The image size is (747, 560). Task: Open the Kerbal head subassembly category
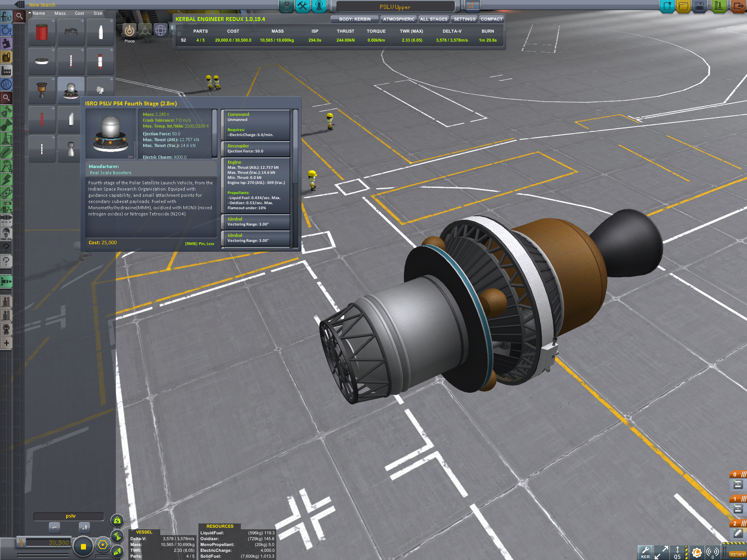6,329
